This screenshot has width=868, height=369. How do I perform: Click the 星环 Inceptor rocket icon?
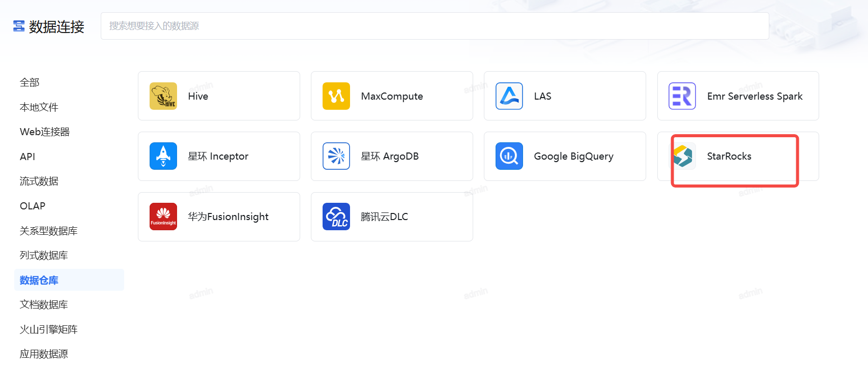163,156
